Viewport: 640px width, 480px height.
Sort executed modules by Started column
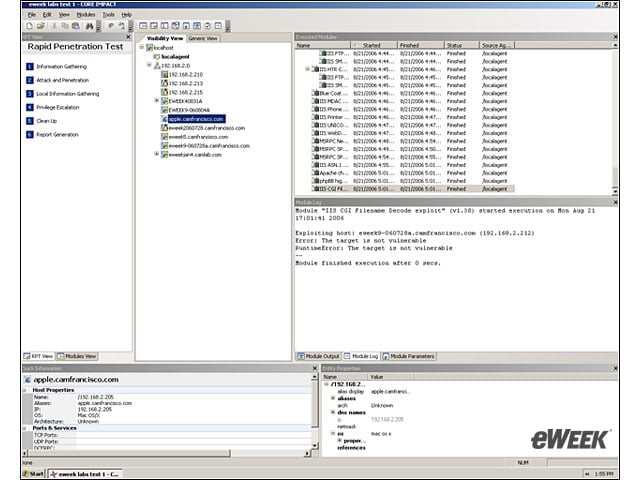[373, 45]
